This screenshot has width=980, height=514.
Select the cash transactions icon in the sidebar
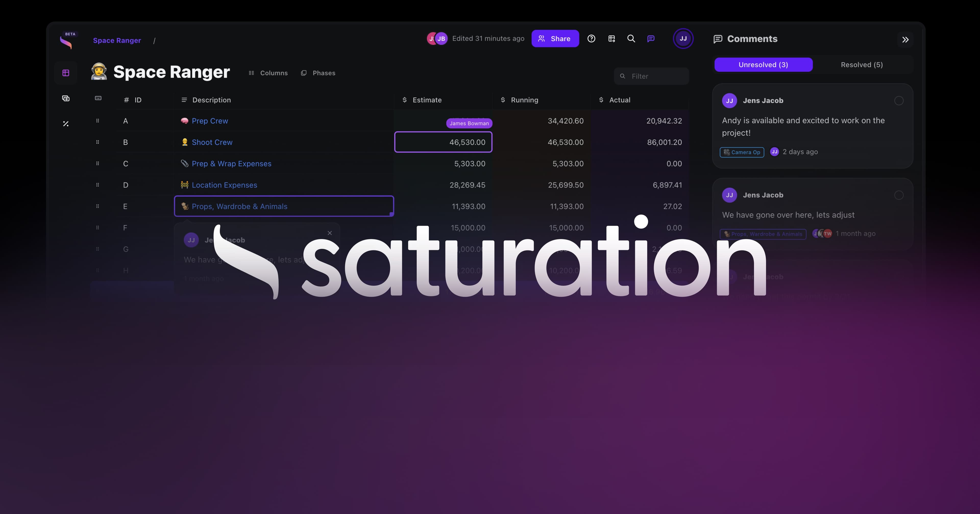[x=65, y=98]
